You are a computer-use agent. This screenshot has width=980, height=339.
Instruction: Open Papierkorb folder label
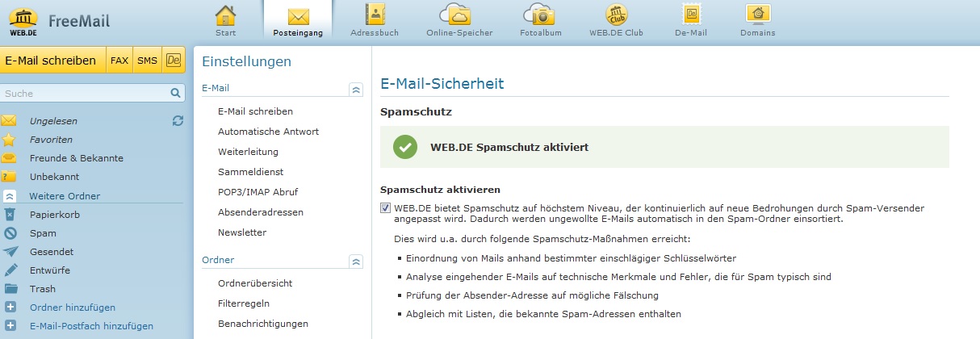(54, 215)
